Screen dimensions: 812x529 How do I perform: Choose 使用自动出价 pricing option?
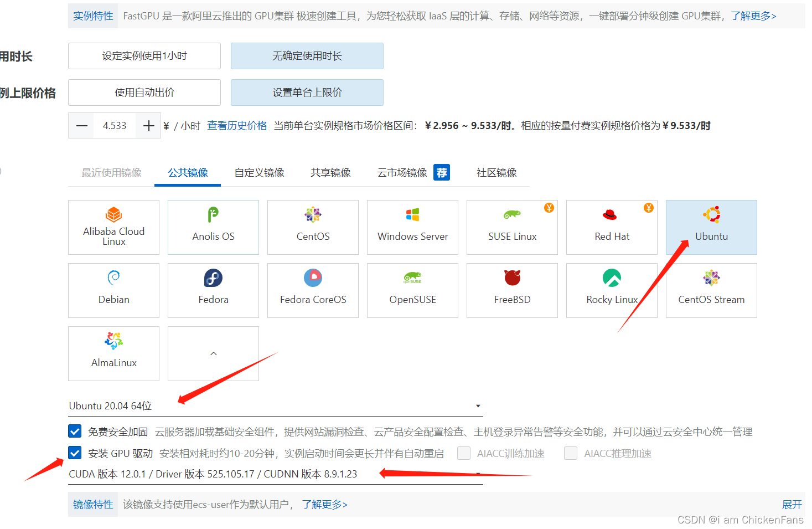point(144,93)
